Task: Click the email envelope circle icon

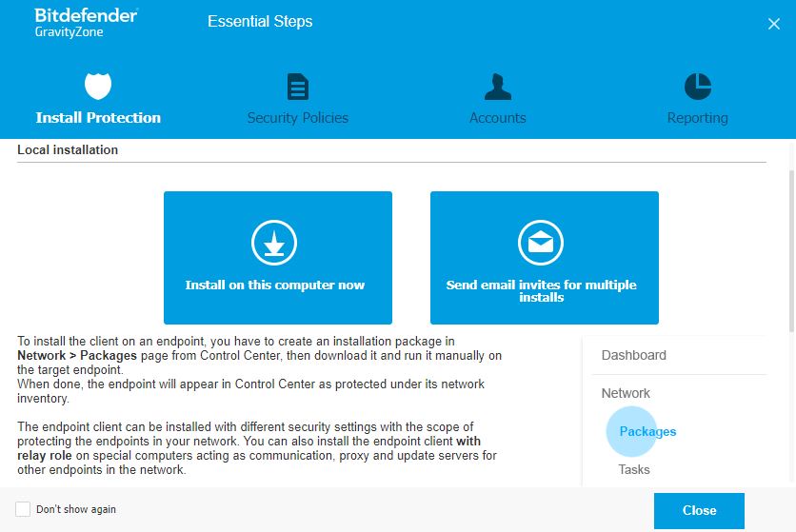Action: coord(541,243)
